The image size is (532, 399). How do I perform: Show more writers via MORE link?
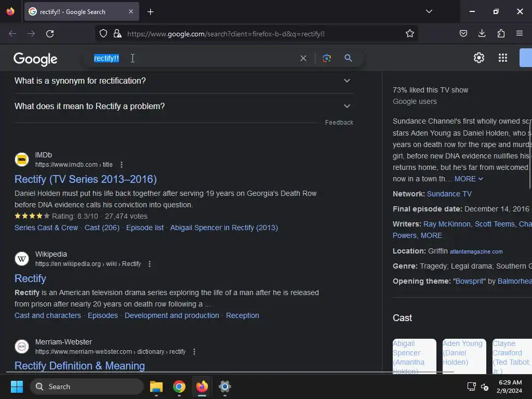click(431, 235)
